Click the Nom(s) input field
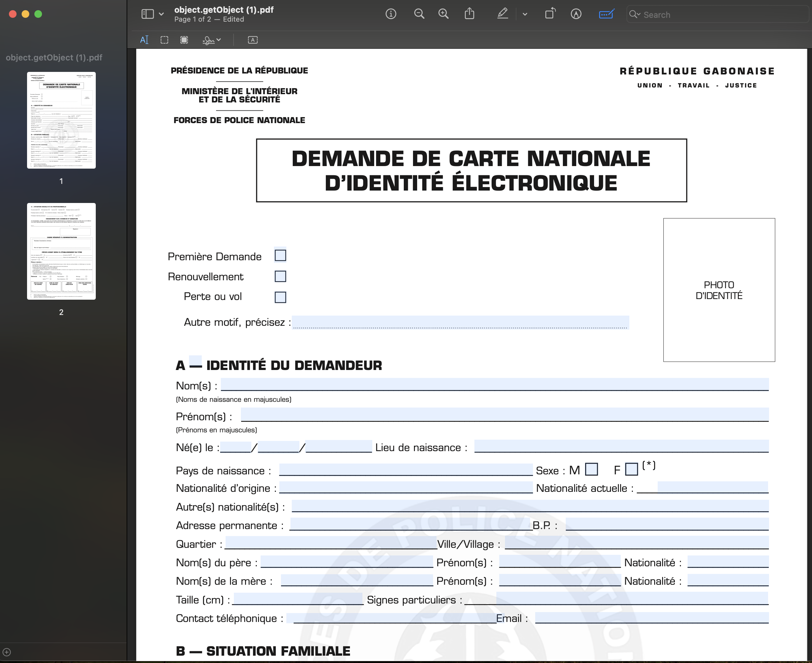This screenshot has height=663, width=812. point(495,384)
